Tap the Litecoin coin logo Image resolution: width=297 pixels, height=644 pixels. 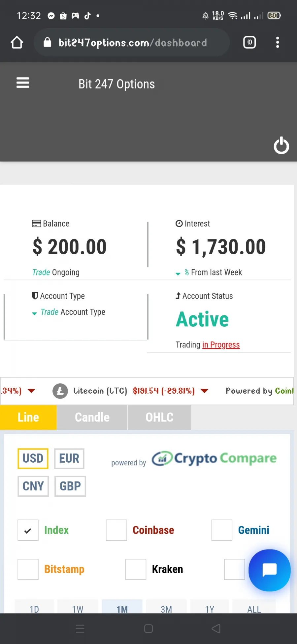(60, 391)
